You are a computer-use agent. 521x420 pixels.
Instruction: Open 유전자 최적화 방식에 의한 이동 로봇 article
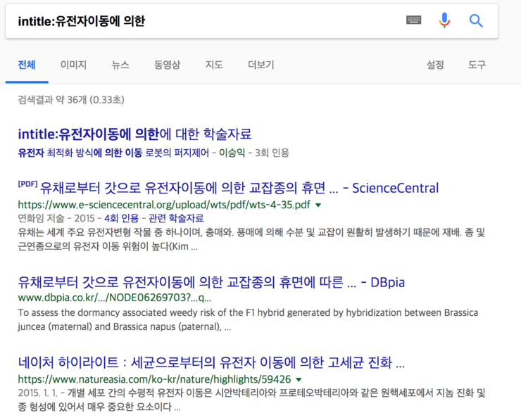tap(113, 153)
